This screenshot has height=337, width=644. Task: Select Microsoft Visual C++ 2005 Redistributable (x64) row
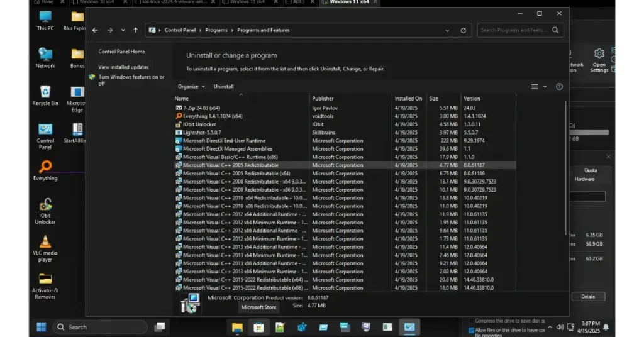pyautogui.click(x=345, y=174)
